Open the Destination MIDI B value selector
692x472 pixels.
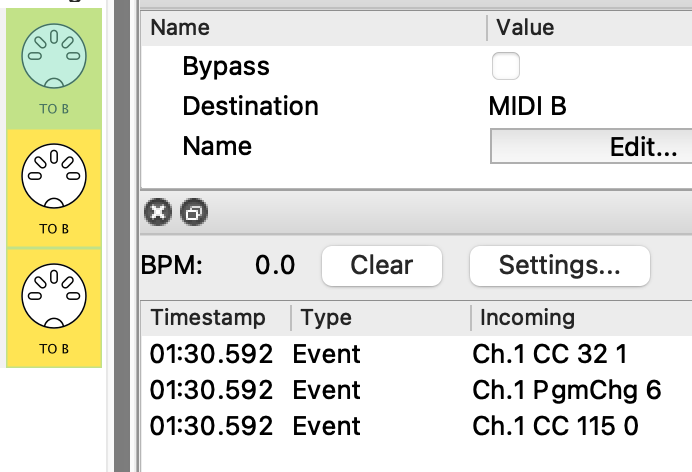point(528,106)
